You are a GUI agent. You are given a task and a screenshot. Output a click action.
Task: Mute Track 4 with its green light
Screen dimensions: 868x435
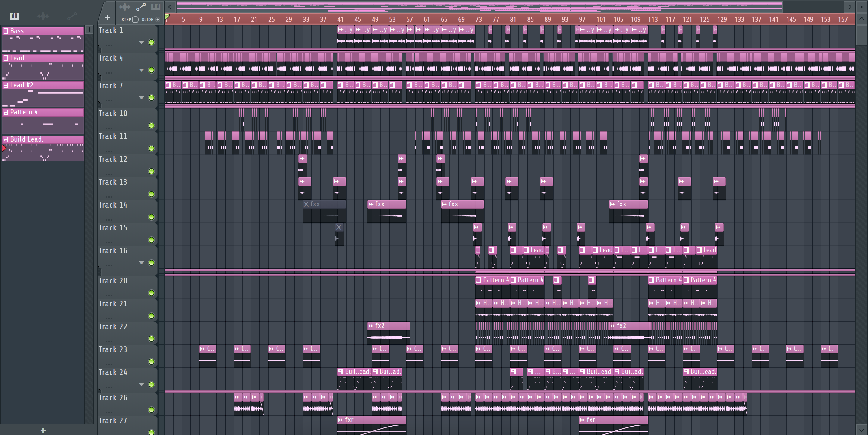(152, 70)
